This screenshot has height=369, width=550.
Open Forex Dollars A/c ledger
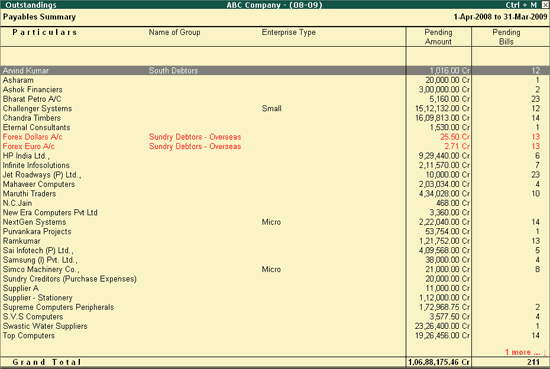tap(33, 137)
